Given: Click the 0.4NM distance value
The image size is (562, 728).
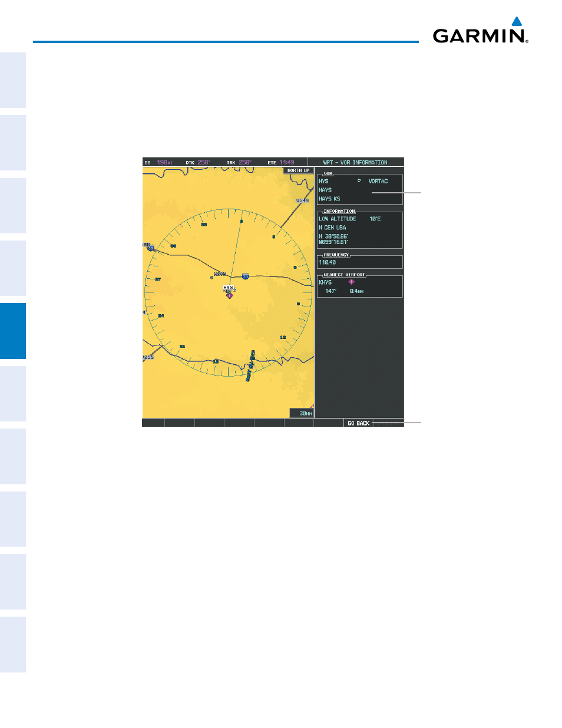Looking at the screenshot, I should click(357, 291).
